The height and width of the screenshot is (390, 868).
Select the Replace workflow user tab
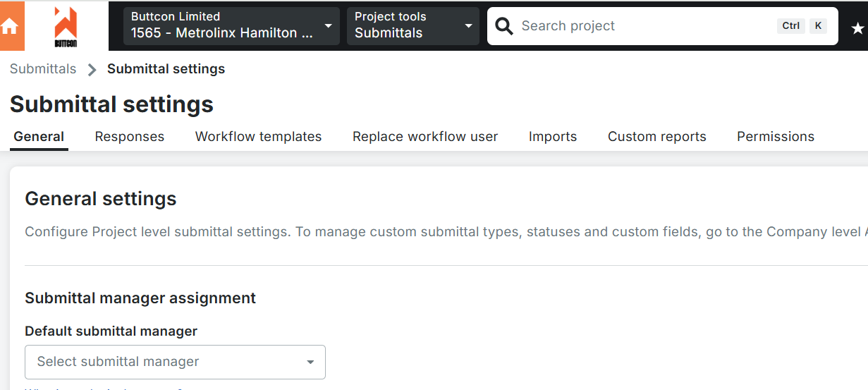click(425, 137)
